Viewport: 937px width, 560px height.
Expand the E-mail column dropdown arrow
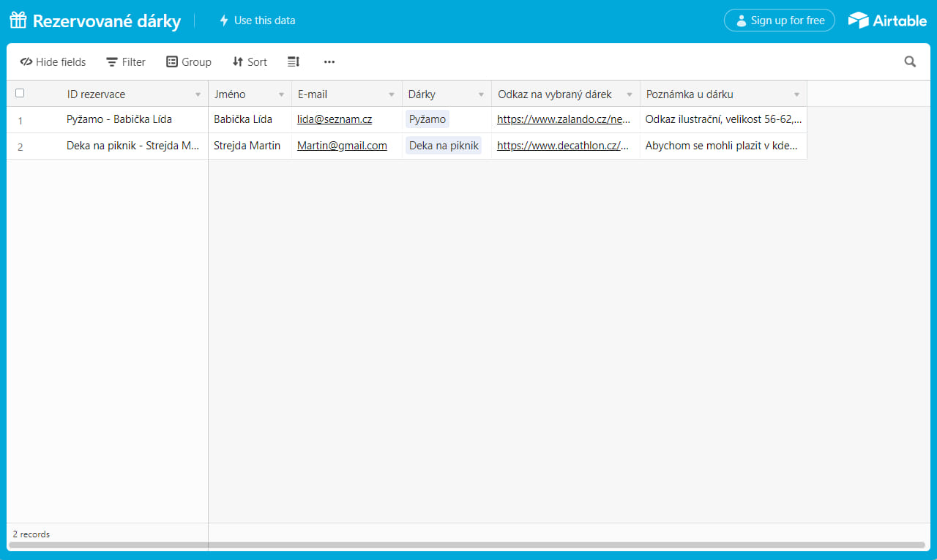pos(392,94)
